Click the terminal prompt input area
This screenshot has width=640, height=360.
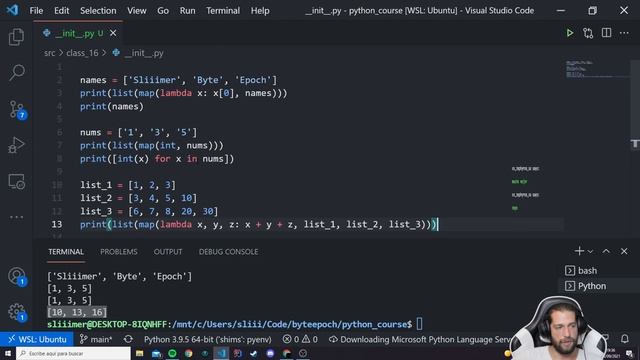click(x=419, y=324)
